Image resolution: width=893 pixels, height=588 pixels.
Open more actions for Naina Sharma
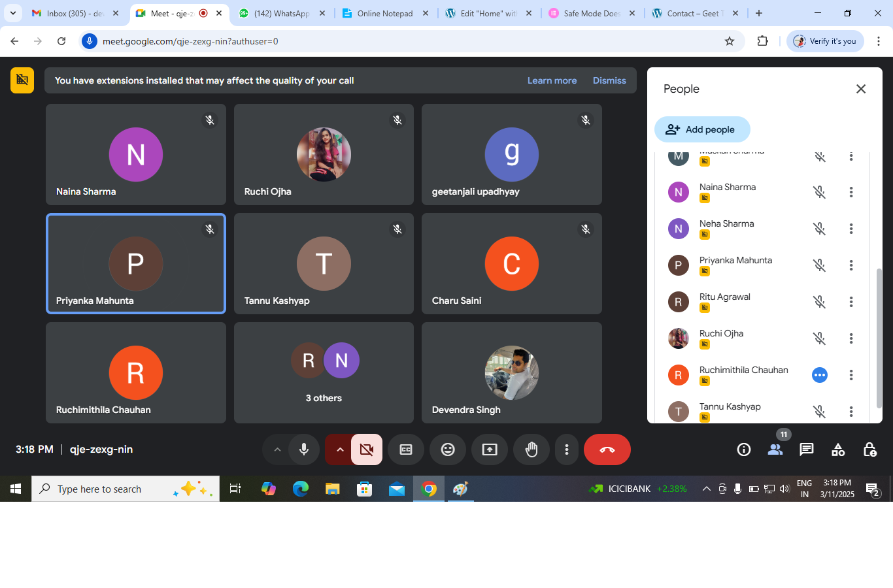tap(851, 192)
